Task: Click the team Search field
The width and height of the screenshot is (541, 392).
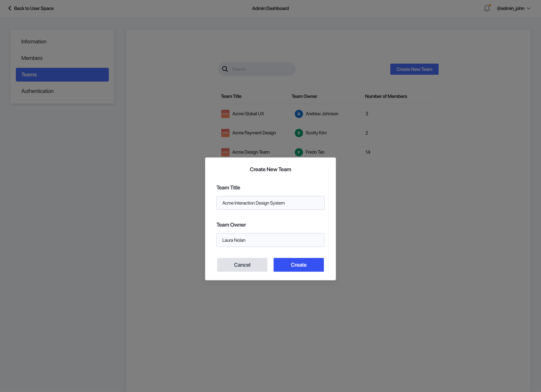Action: [x=257, y=69]
